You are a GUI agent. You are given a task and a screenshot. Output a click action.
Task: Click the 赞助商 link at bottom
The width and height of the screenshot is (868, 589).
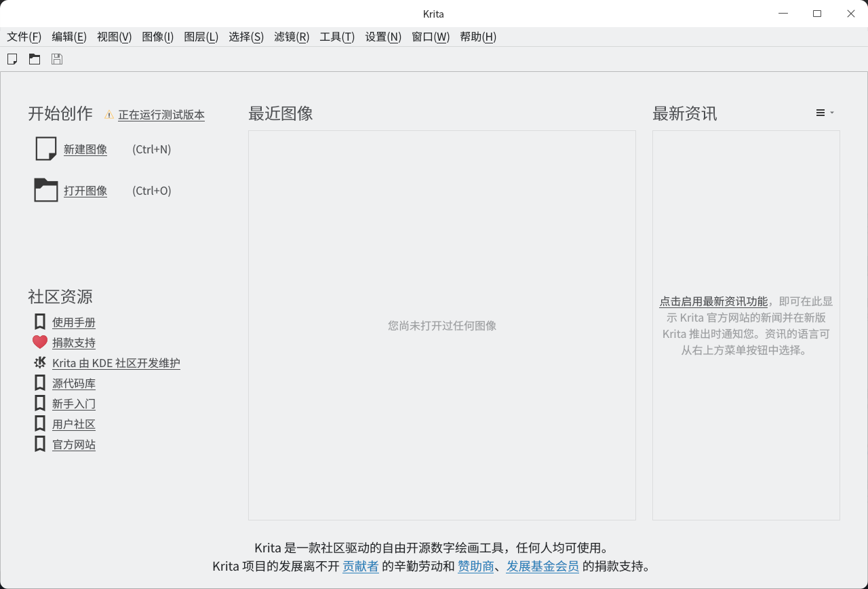(476, 566)
